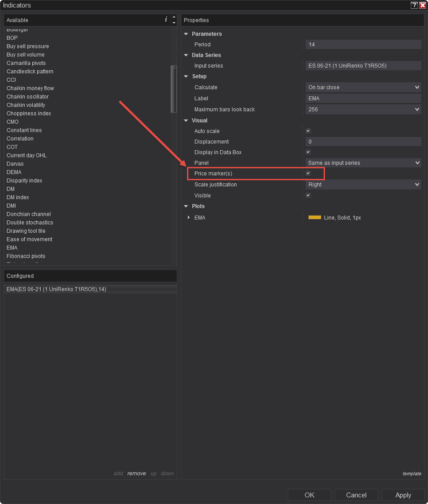Click the info icon in Available header
The height and width of the screenshot is (504, 428).
point(166,19)
